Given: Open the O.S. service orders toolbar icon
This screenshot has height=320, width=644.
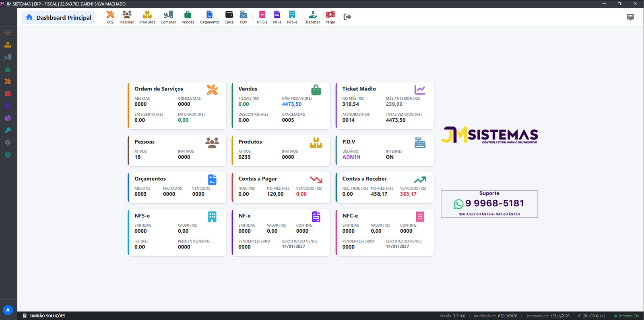Looking at the screenshot, I should 110,17.
